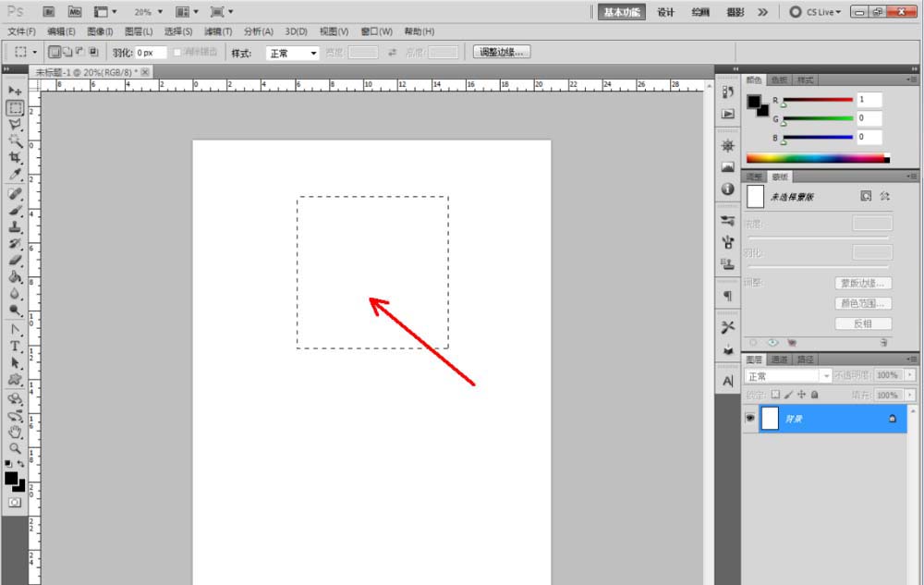Switch to 绘画 workspace
This screenshot has width=924, height=585.
(x=700, y=12)
